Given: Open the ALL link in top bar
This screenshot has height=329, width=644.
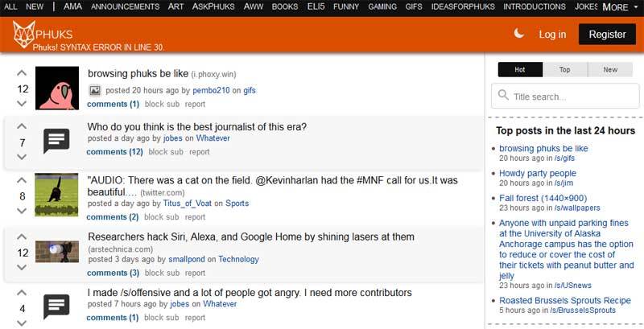Looking at the screenshot, I should [10, 6].
